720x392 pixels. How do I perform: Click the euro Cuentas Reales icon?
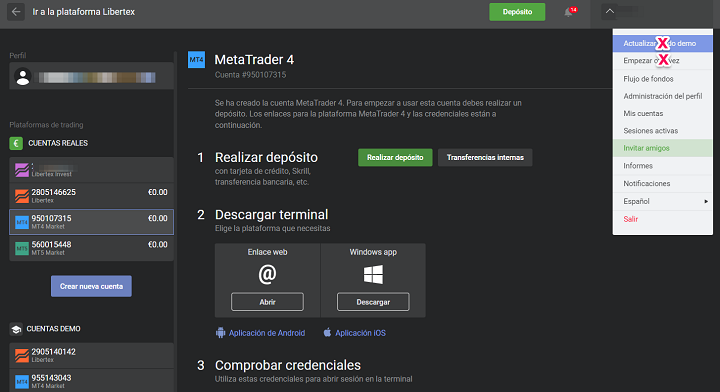click(16, 143)
